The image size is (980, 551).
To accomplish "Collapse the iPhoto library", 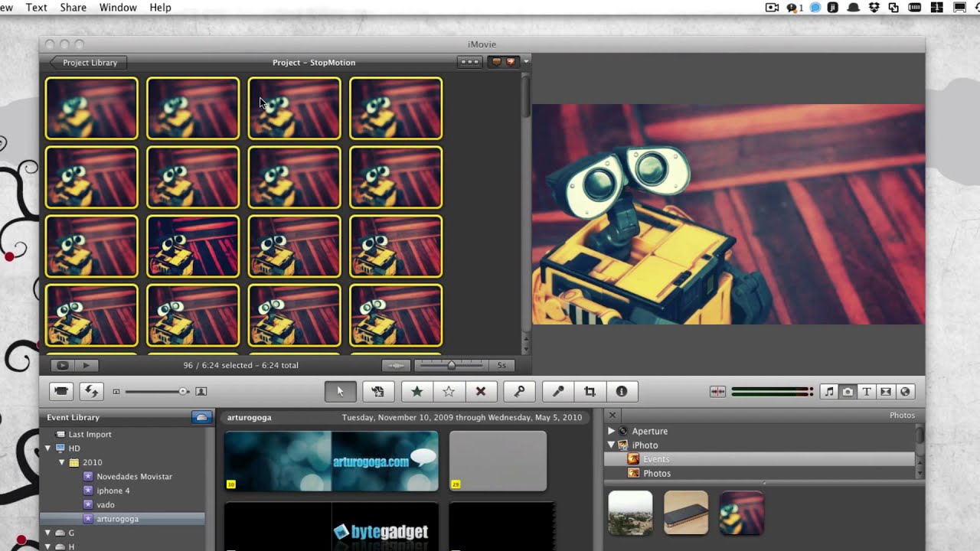I will pos(611,445).
